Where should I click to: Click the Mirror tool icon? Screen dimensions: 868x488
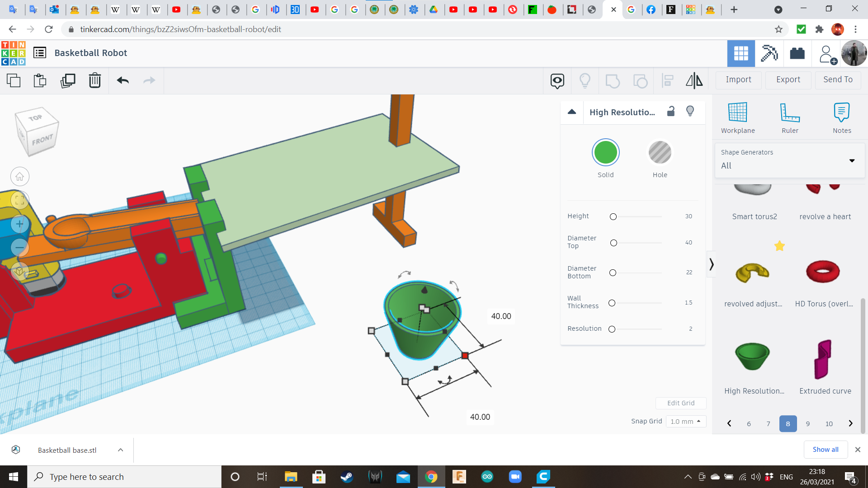pos(694,80)
